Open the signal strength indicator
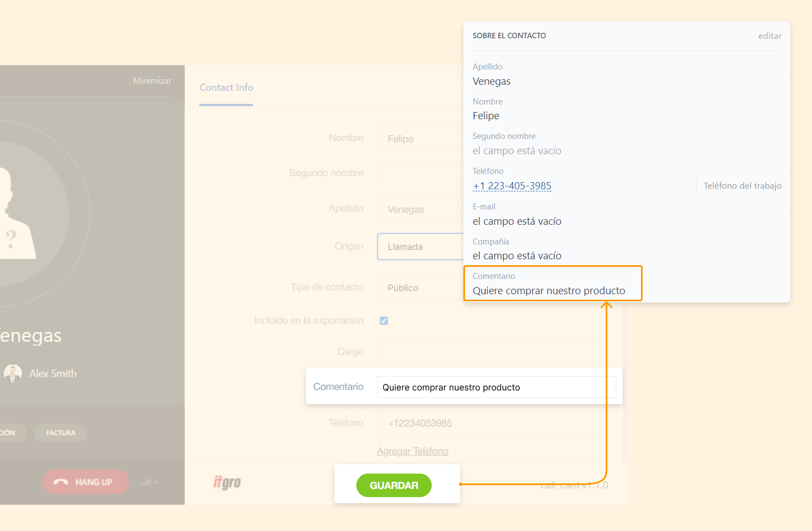The image size is (812, 531). coord(148,482)
